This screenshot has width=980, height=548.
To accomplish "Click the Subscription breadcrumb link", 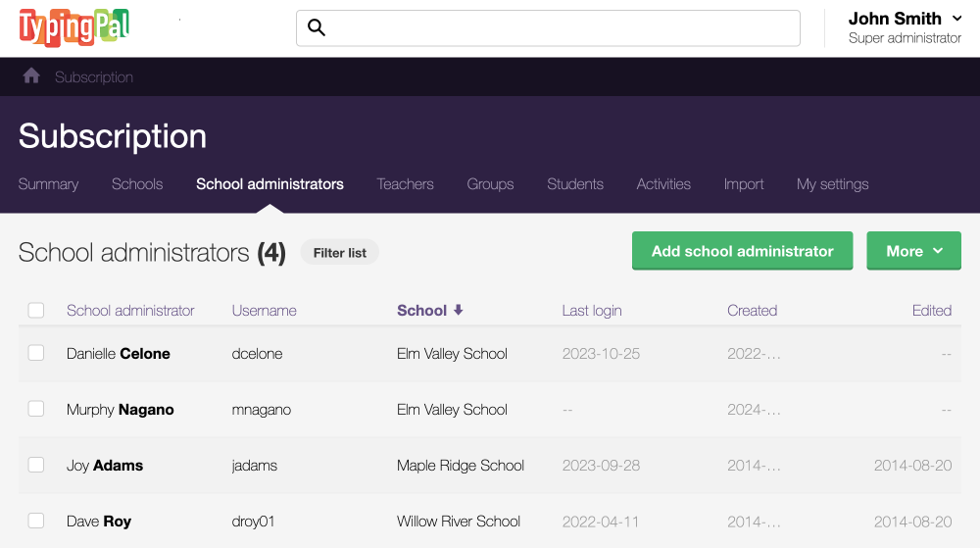I will (x=94, y=77).
